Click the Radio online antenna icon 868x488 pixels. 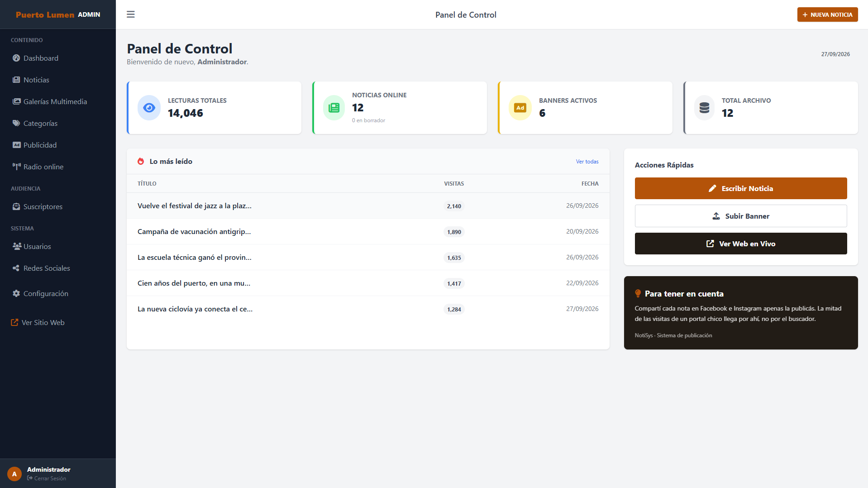tap(16, 167)
